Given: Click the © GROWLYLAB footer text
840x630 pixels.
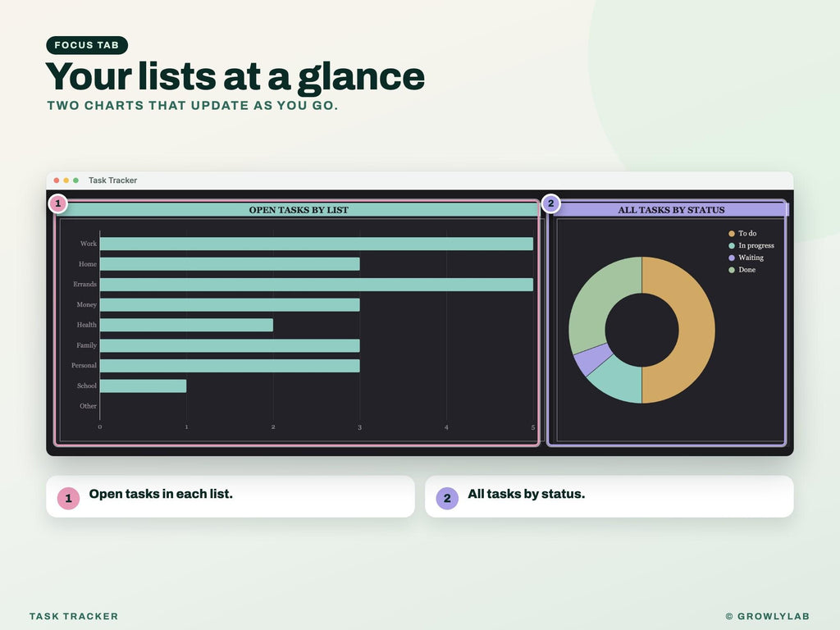Looking at the screenshot, I should (x=767, y=616).
